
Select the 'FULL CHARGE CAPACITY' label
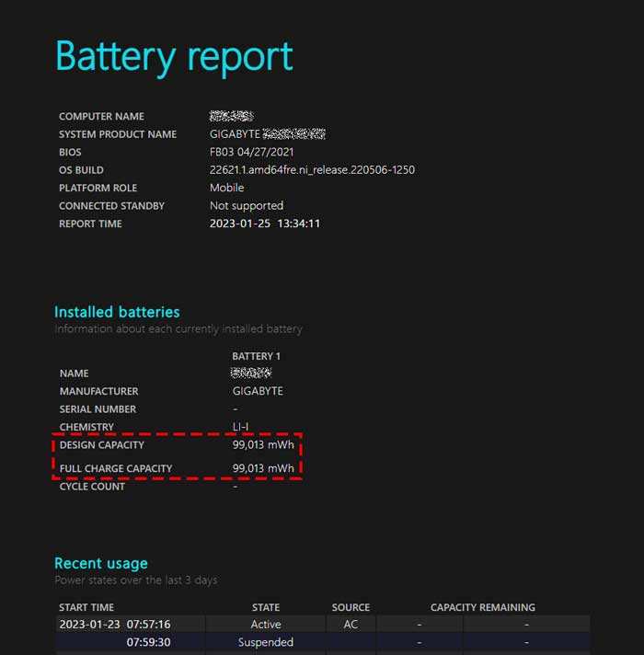116,468
